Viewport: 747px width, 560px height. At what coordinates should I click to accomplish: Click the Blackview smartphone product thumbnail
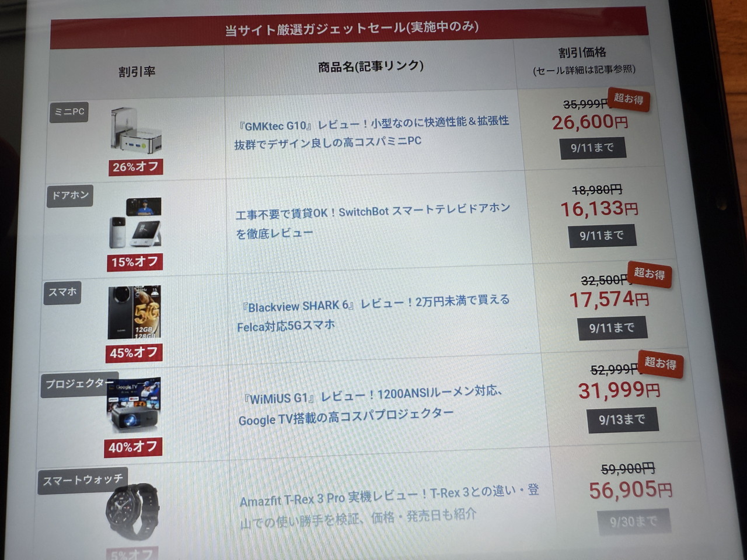click(134, 312)
